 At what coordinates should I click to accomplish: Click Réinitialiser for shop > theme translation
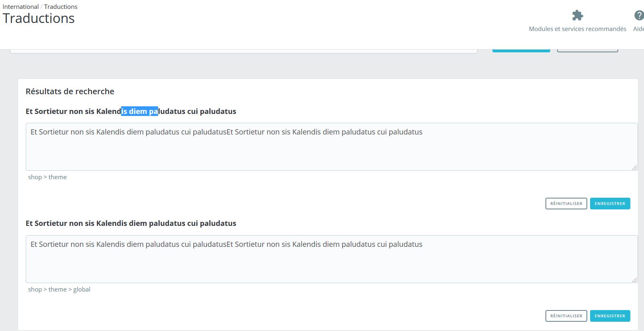click(x=566, y=203)
